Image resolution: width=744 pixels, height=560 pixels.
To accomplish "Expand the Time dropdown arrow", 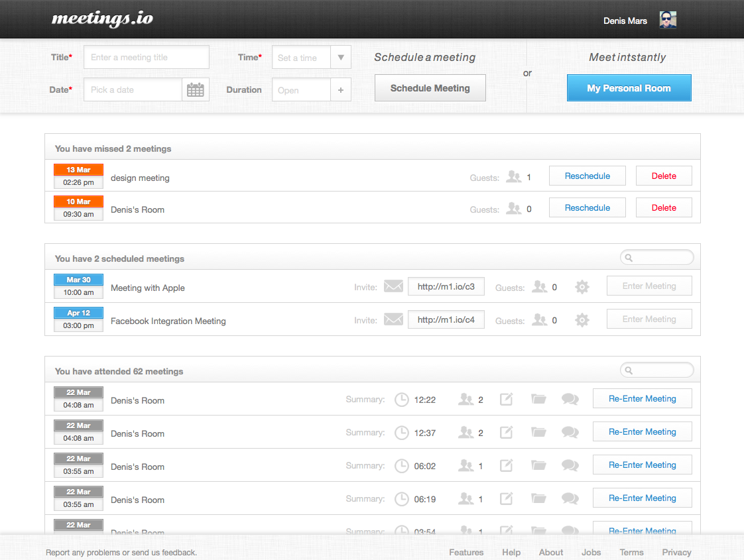I will [x=340, y=58].
